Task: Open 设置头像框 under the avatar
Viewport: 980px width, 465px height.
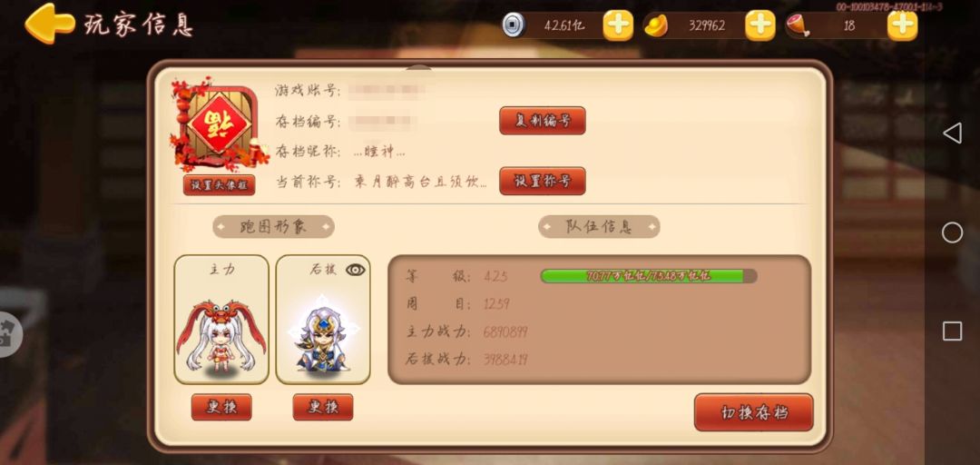Action: (220, 185)
